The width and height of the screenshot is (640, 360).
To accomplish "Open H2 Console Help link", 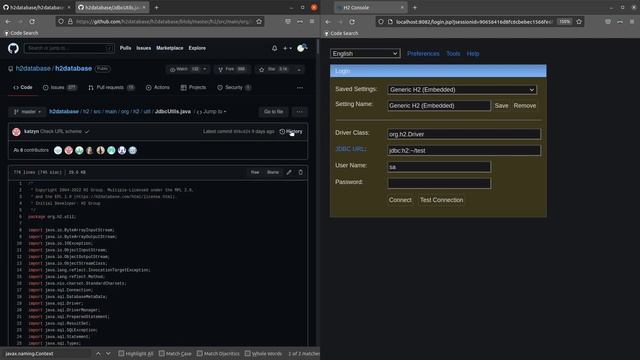I will tap(473, 53).
